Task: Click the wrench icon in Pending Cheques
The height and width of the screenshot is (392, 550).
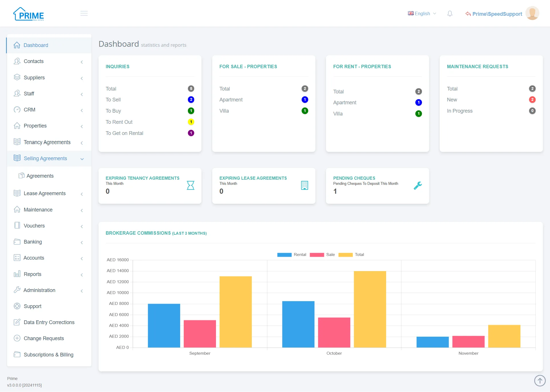Action: pos(418,186)
